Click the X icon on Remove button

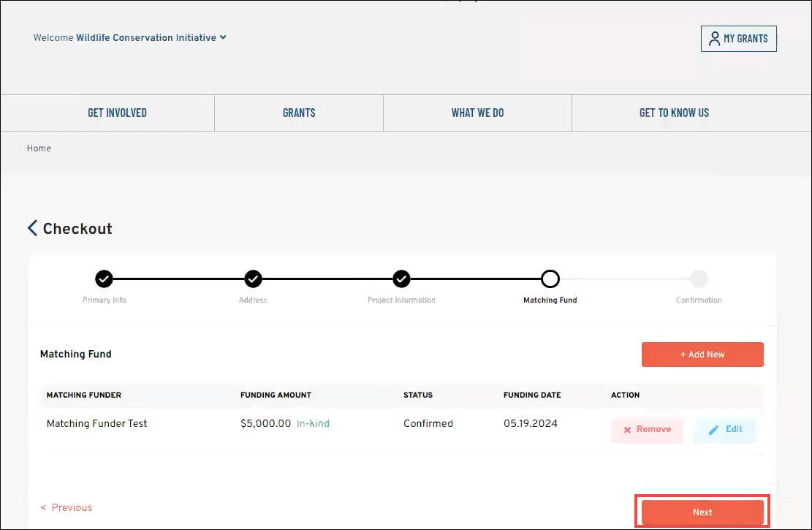tap(627, 430)
